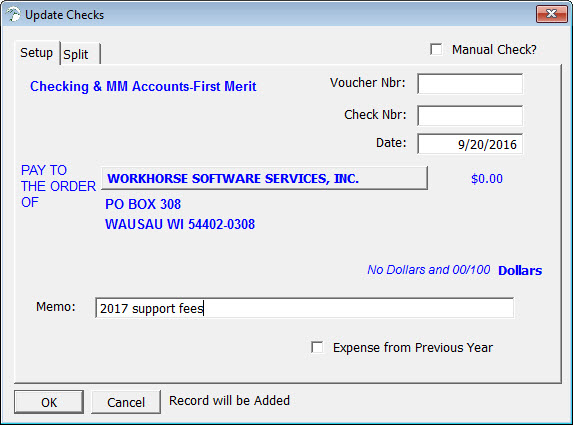This screenshot has height=425, width=573.
Task: Click the PO BOX 308 address line
Action: coord(143,204)
